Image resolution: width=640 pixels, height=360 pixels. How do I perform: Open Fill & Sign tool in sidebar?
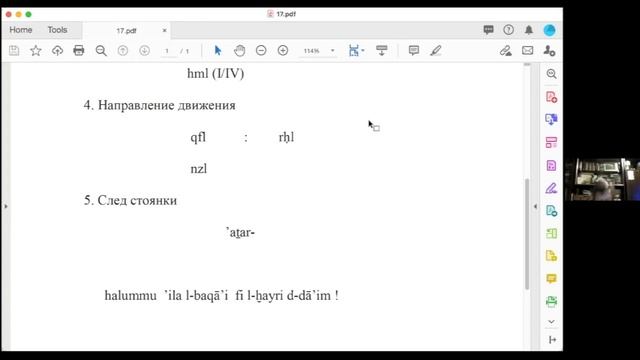(551, 188)
